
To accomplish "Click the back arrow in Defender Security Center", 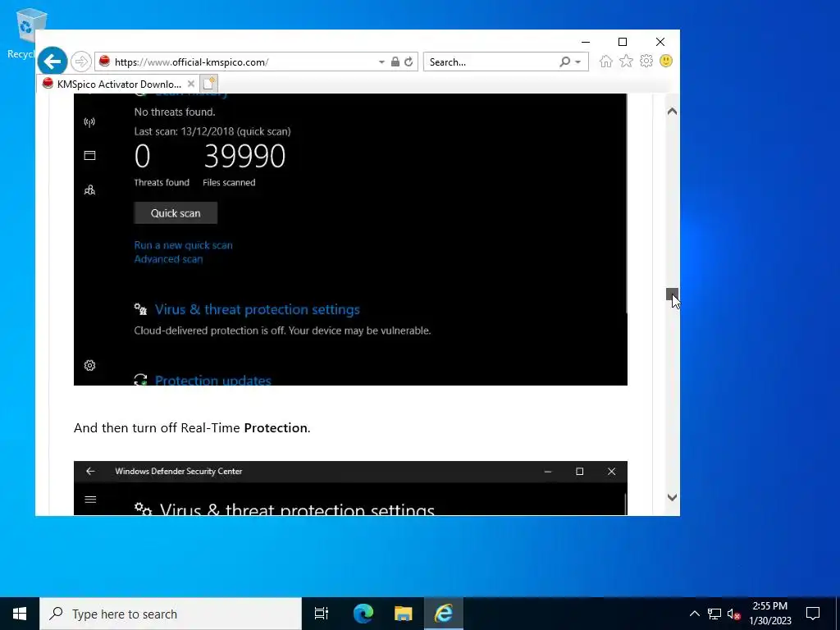I will tap(90, 472).
